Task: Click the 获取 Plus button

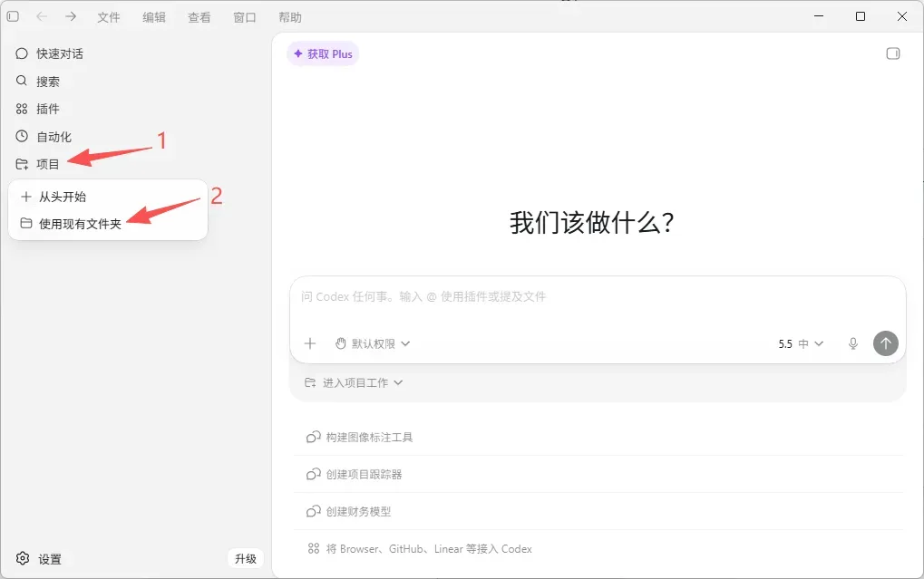Action: 323,54
